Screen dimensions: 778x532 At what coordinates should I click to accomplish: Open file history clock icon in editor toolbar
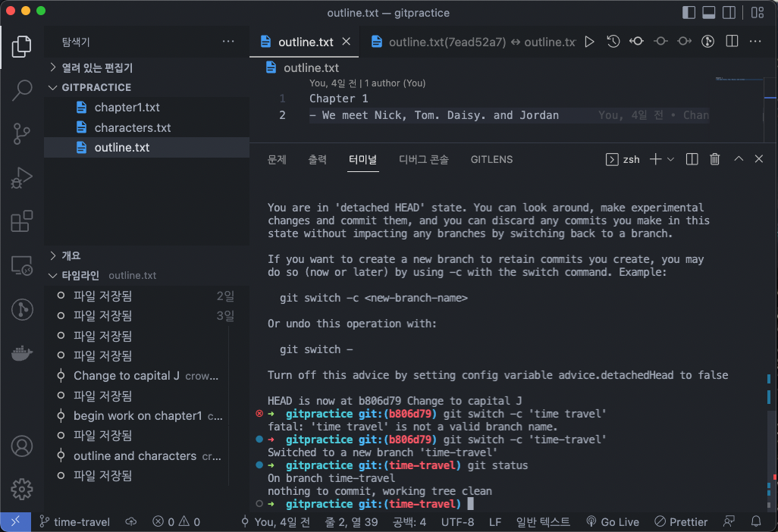pos(613,42)
